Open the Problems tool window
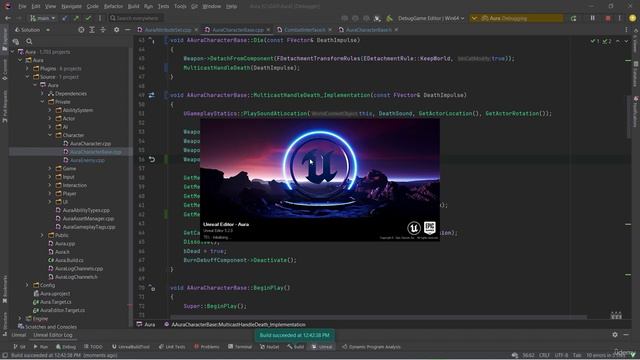This screenshot has width=640, height=360. (207, 347)
